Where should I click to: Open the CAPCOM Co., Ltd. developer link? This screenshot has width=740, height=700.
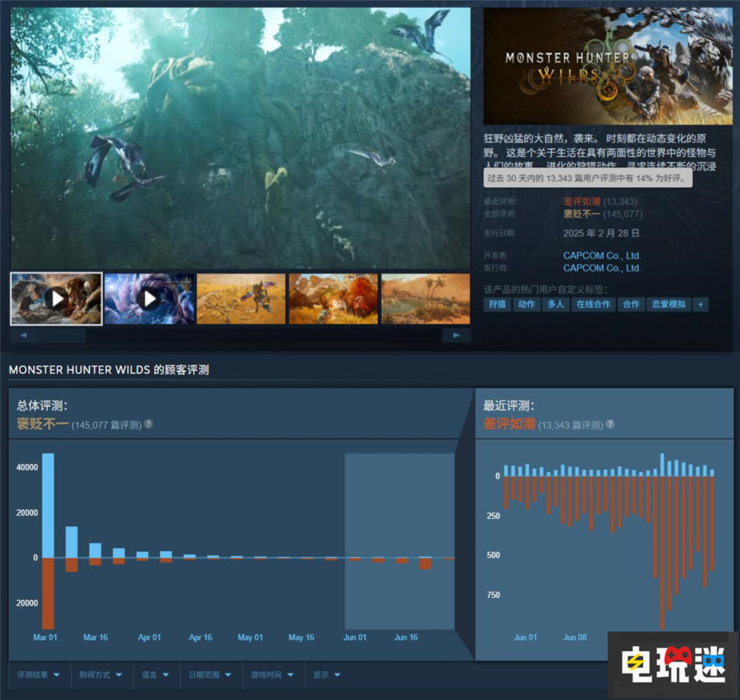coord(602,255)
